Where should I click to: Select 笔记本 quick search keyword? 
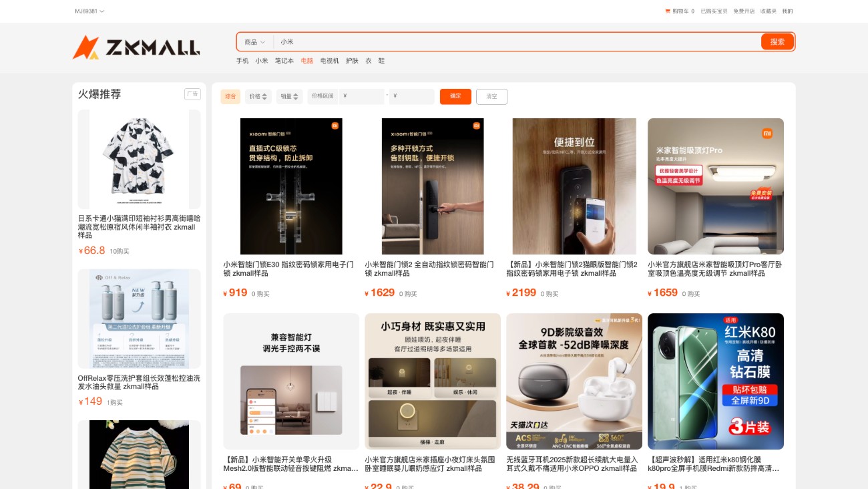click(x=284, y=61)
